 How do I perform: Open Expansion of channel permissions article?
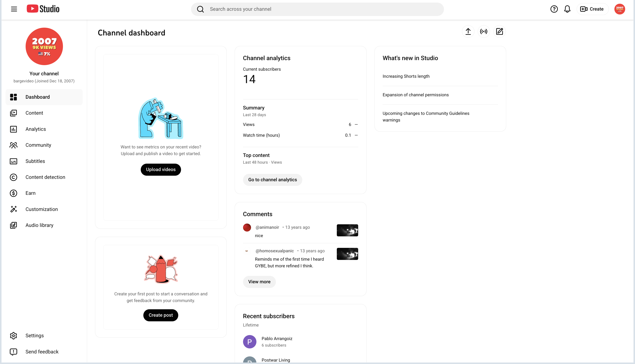click(x=416, y=95)
